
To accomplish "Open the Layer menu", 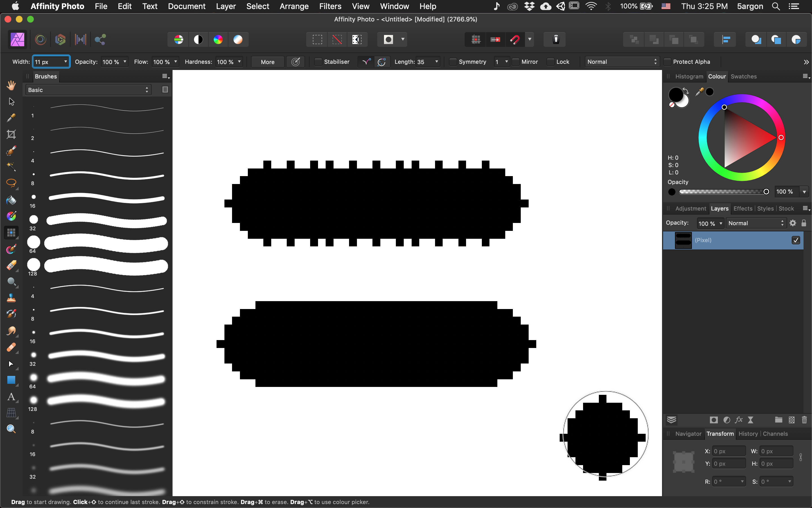I will pyautogui.click(x=226, y=6).
